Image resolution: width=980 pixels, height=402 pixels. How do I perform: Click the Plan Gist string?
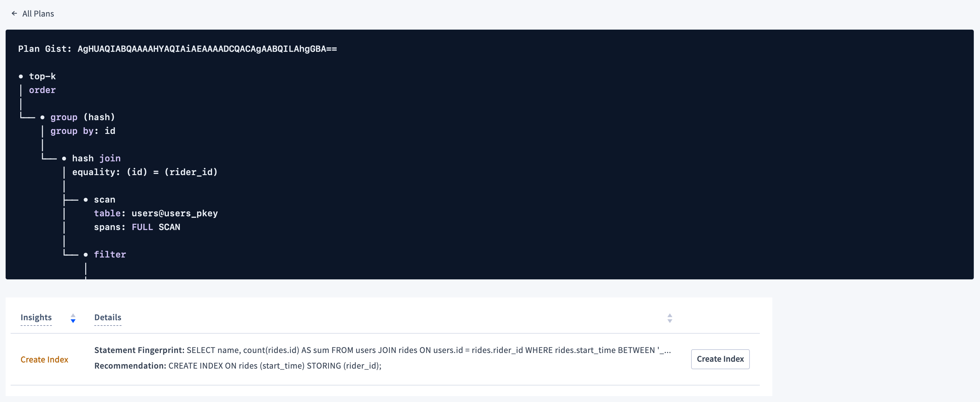[x=207, y=49]
